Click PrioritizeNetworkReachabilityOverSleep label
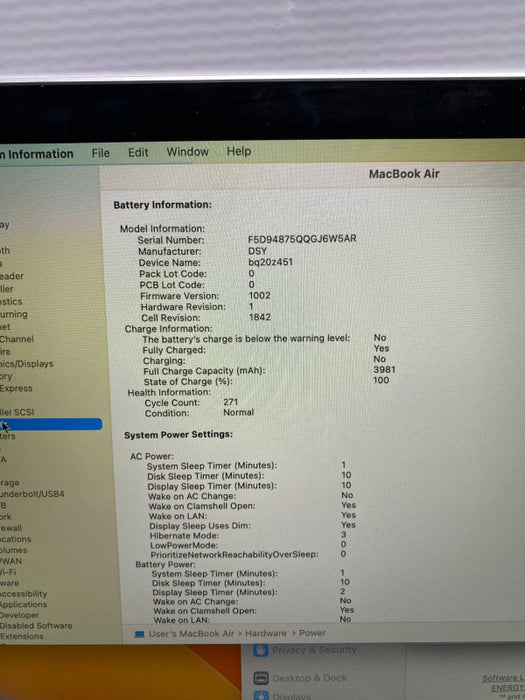525x700 pixels. [x=234, y=555]
